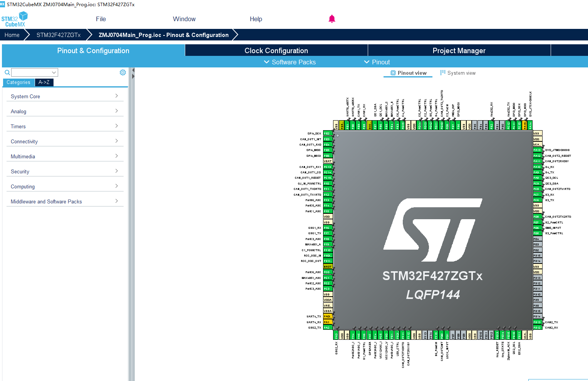Select pin PA2 labeled QDQ2_TX
The image size is (588, 381).
pos(328,327)
